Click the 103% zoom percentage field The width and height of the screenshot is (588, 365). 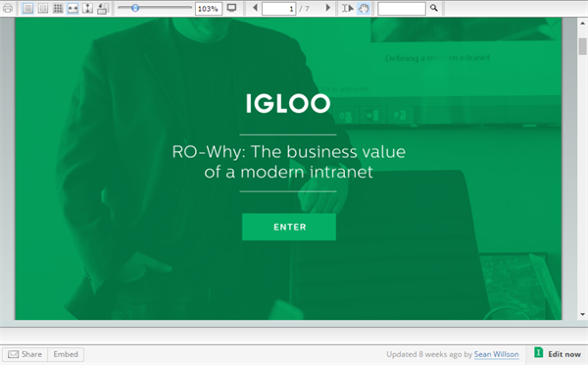pyautogui.click(x=209, y=8)
